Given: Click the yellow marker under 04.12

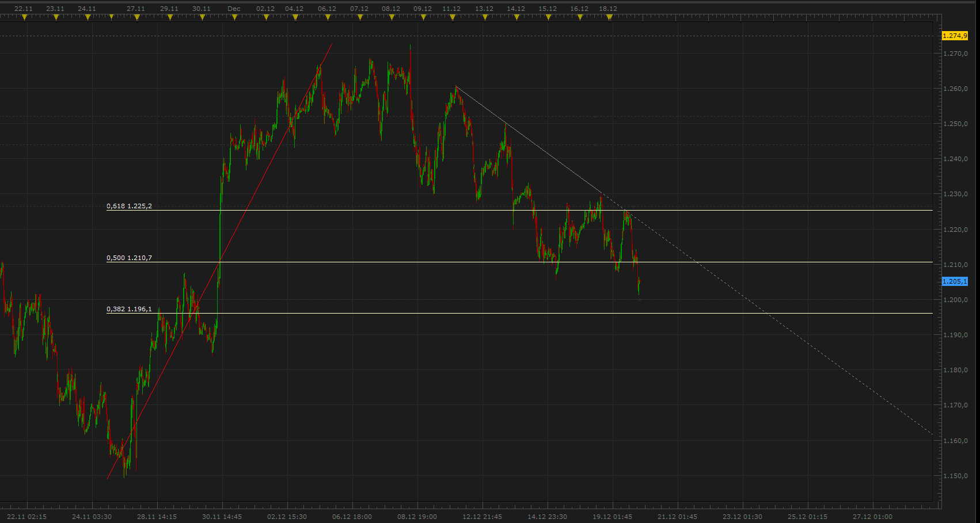Looking at the screenshot, I should coord(295,17).
